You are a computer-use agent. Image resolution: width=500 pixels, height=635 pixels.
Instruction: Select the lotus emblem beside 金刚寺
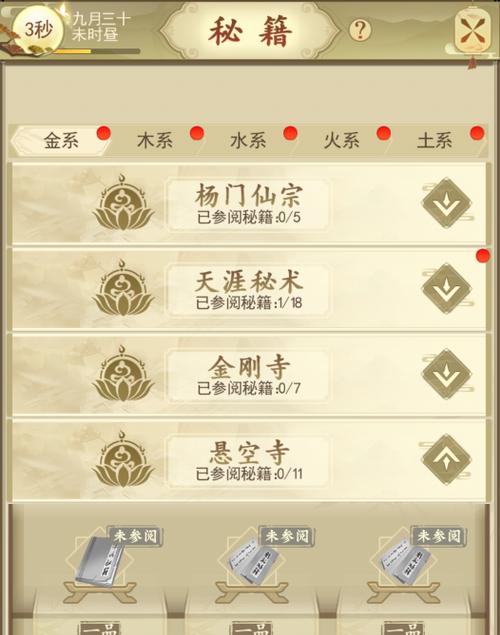(123, 373)
